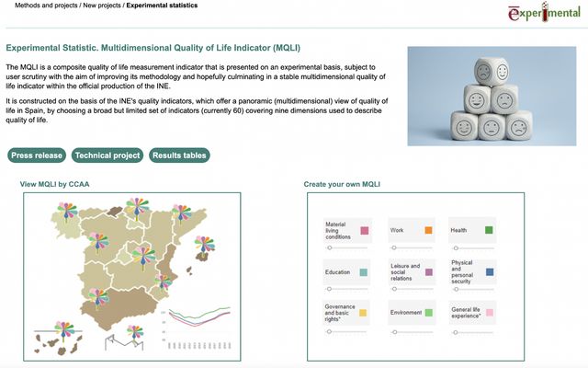
Task: Click the Material living conditions label
Action: pyautogui.click(x=338, y=231)
